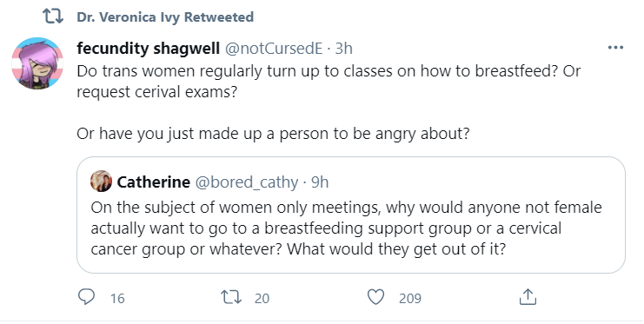The height and width of the screenshot is (324, 644).
Task: Open main tweet text about breastfeeding classes
Action: tap(329, 102)
